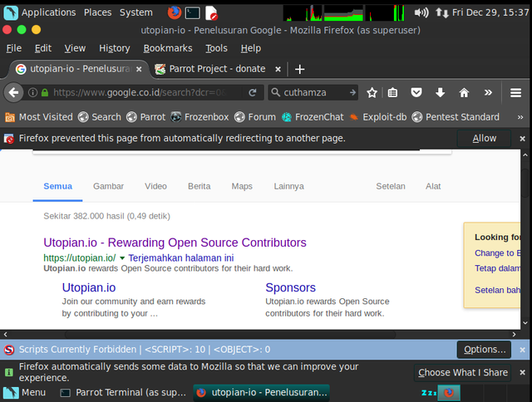Click the Pocket icon
532x402 pixels.
pyautogui.click(x=416, y=92)
